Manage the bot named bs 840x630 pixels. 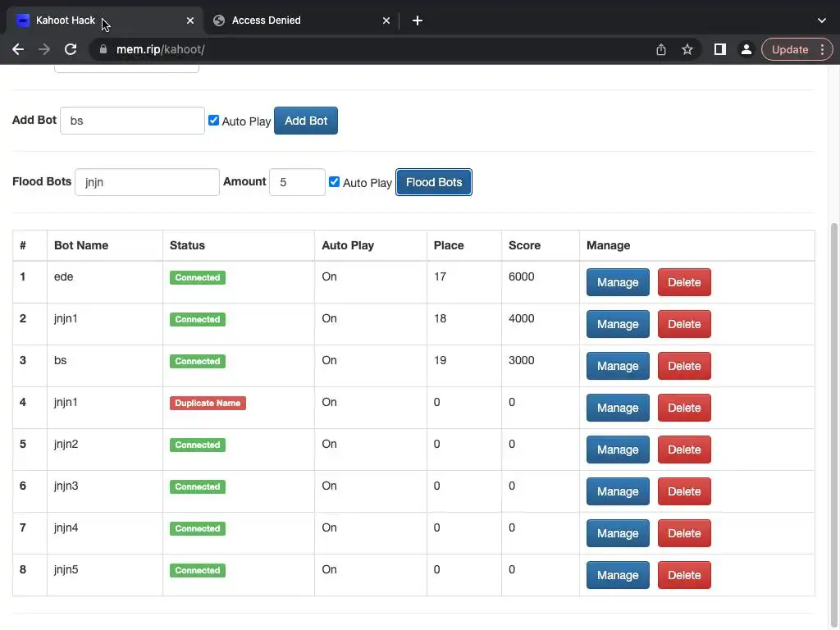618,366
